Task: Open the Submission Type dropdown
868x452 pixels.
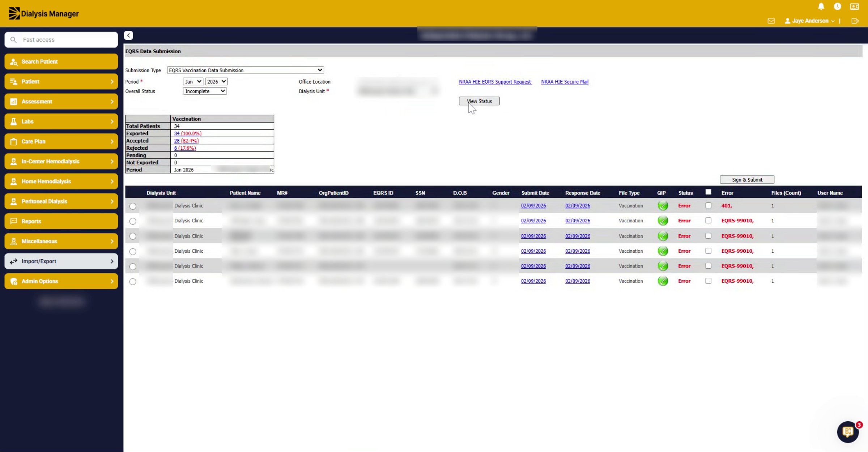Action: [245, 70]
